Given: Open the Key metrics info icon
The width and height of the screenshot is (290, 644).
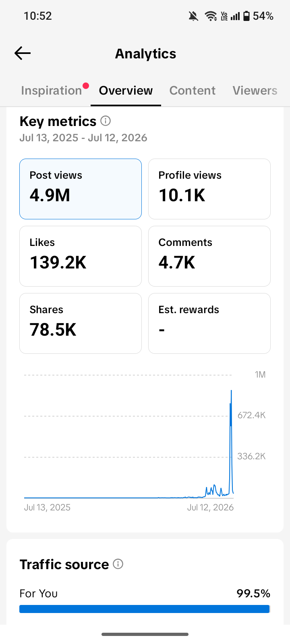Looking at the screenshot, I should [x=106, y=121].
